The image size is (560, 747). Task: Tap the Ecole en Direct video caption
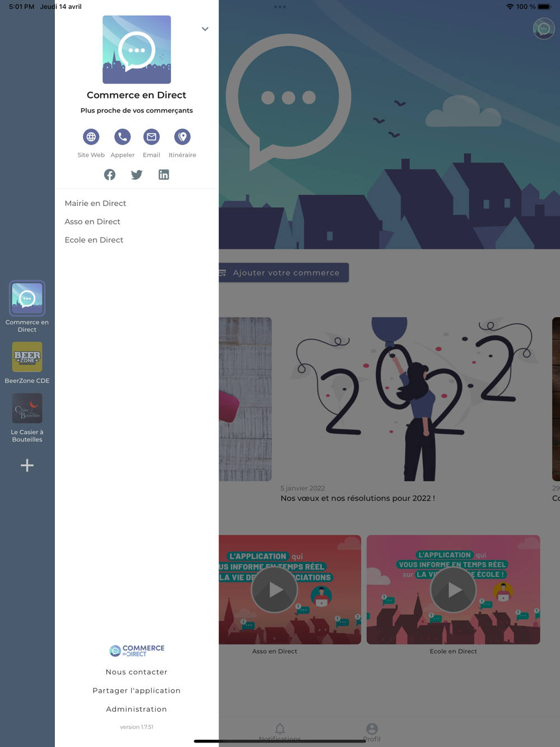coord(453,651)
